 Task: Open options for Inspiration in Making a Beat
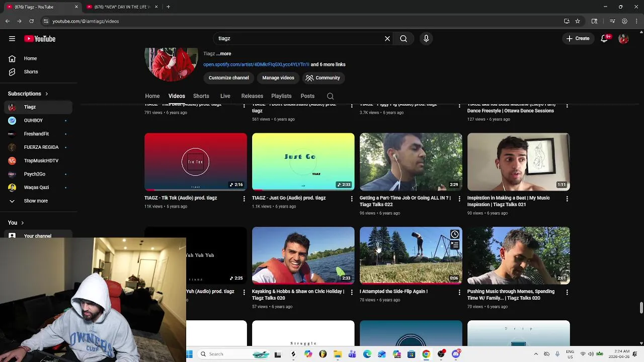click(567, 199)
